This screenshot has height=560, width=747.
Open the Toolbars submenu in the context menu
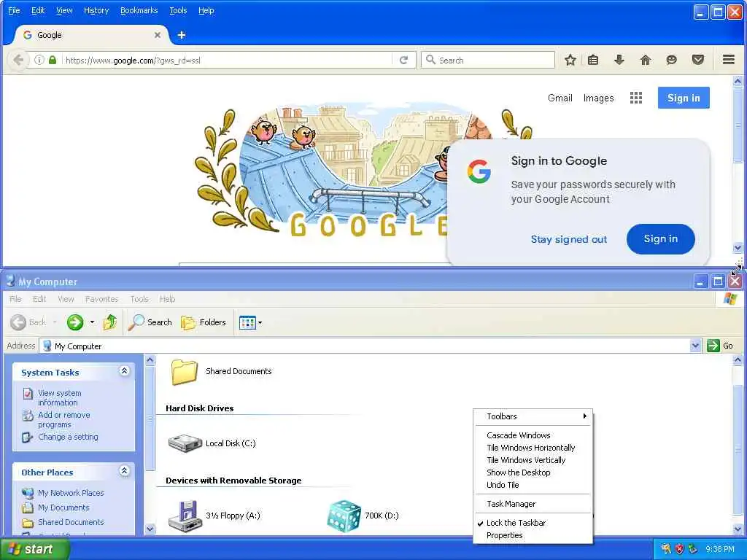click(533, 416)
